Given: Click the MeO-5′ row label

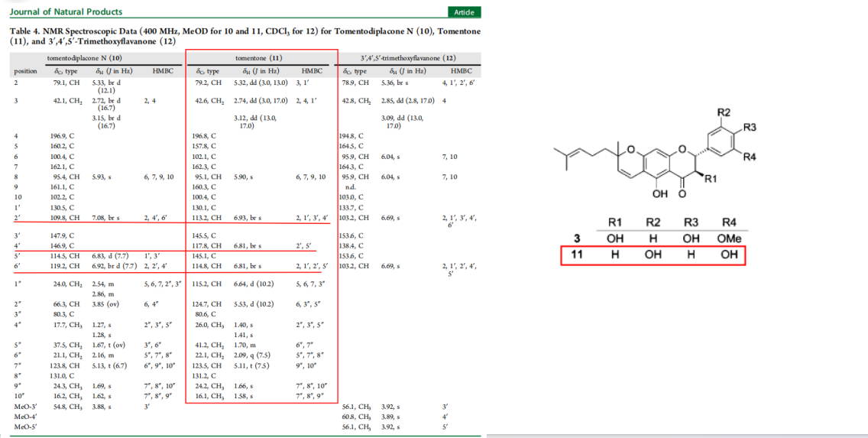Looking at the screenshot, I should (24, 426).
